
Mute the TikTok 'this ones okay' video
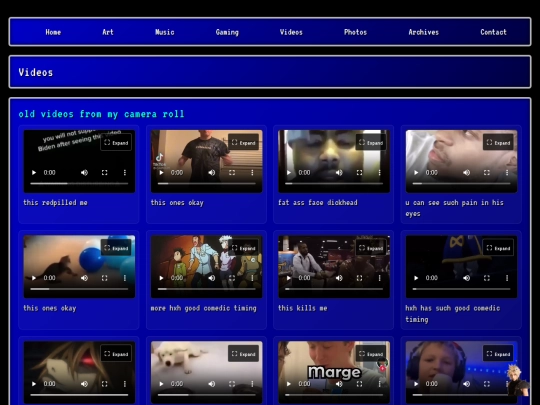[x=212, y=173]
